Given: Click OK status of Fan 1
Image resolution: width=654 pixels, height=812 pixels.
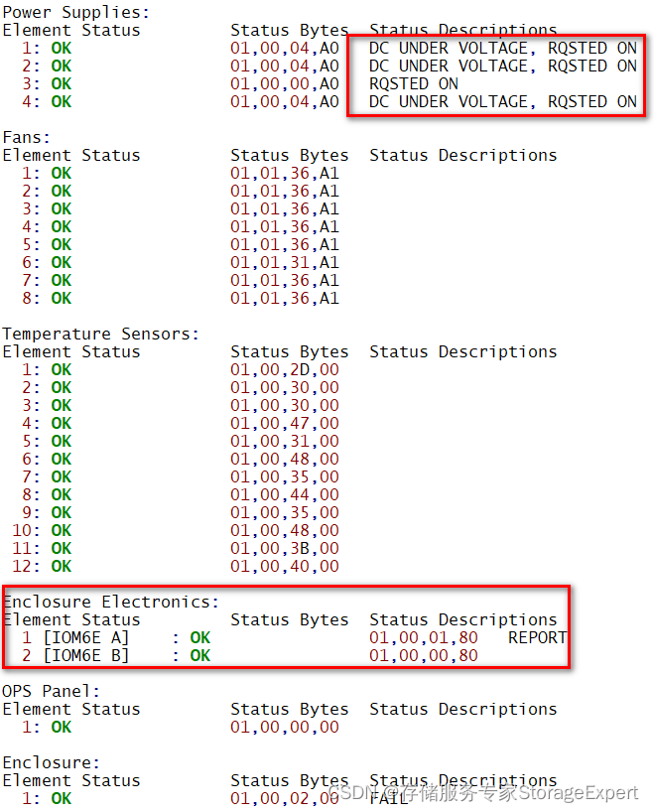Looking at the screenshot, I should pyautogui.click(x=62, y=174).
